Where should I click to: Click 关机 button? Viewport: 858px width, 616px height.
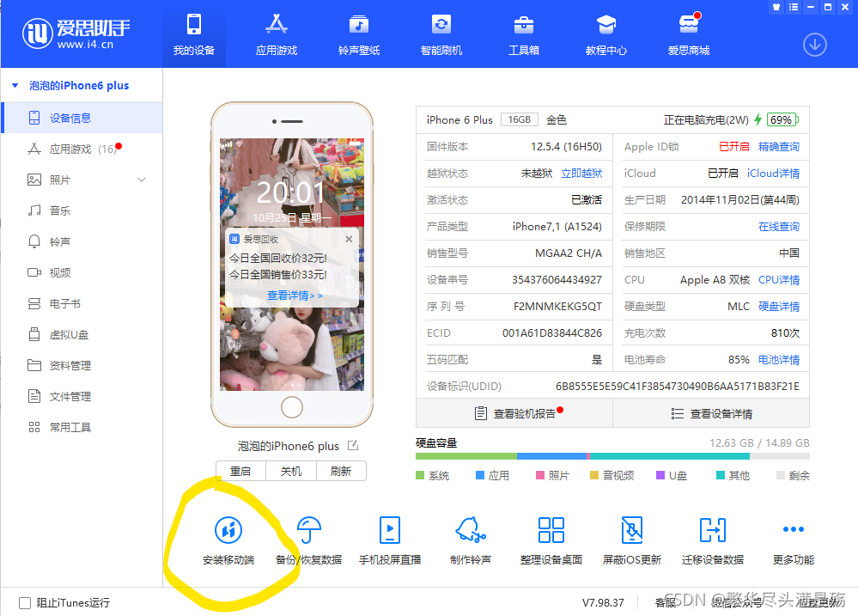(291, 472)
